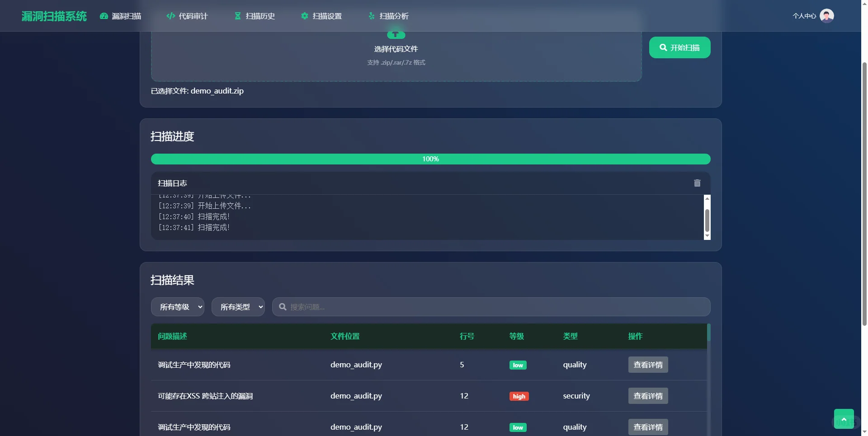This screenshot has width=868, height=436.
Task: Click the scan log scrollbar up arrow
Action: [x=707, y=198]
